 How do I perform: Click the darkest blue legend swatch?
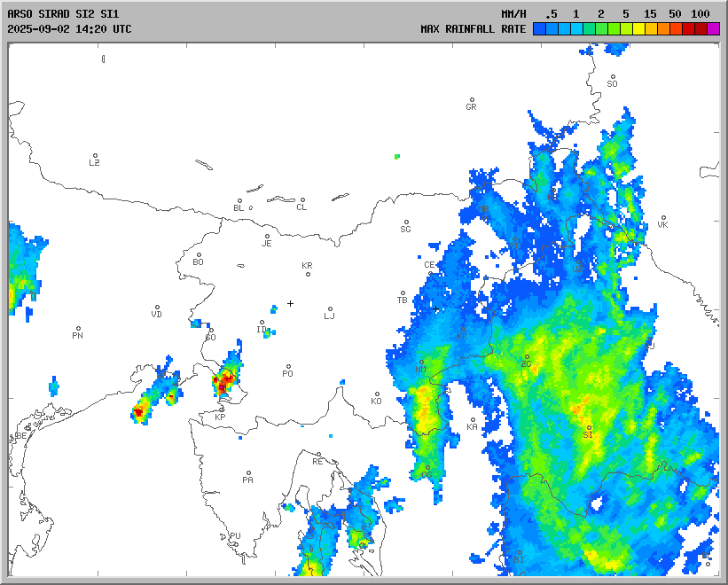[539, 29]
